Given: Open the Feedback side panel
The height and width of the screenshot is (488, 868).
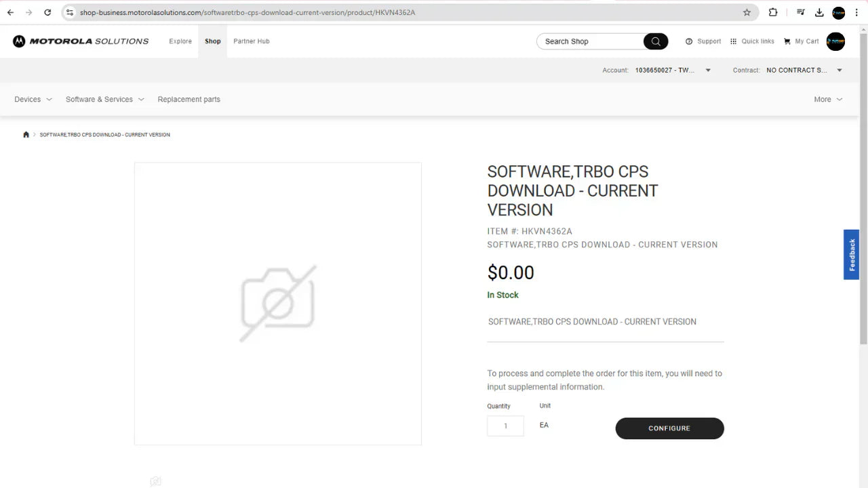Looking at the screenshot, I should (851, 254).
